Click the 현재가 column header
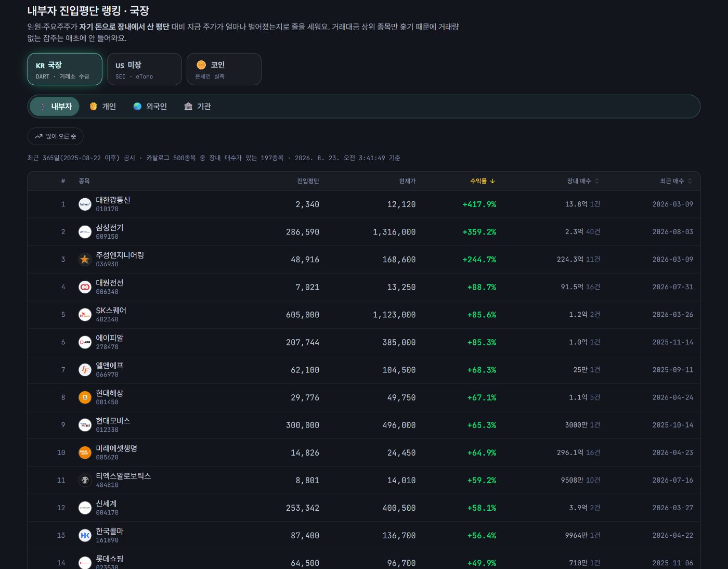This screenshot has height=569, width=728. click(407, 181)
